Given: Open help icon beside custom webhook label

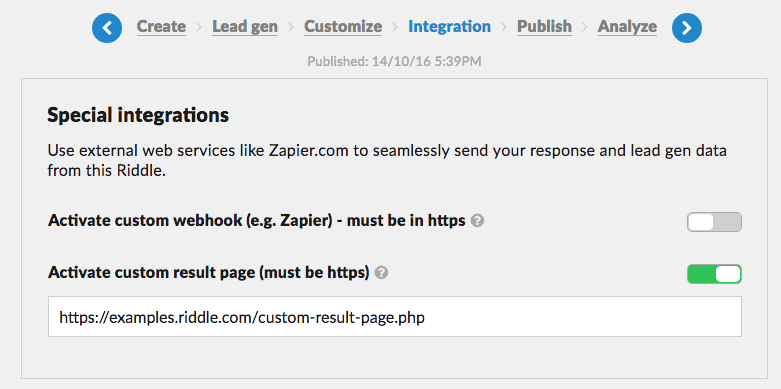Looking at the screenshot, I should point(477,221).
